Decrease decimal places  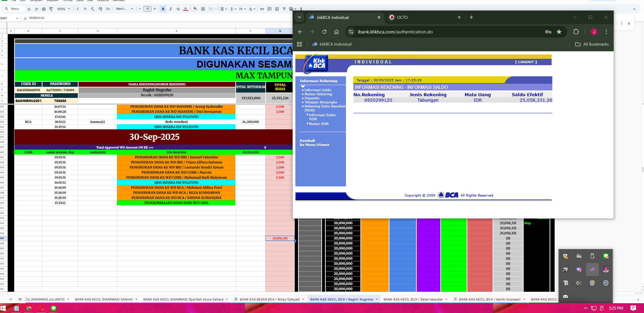point(92,9)
